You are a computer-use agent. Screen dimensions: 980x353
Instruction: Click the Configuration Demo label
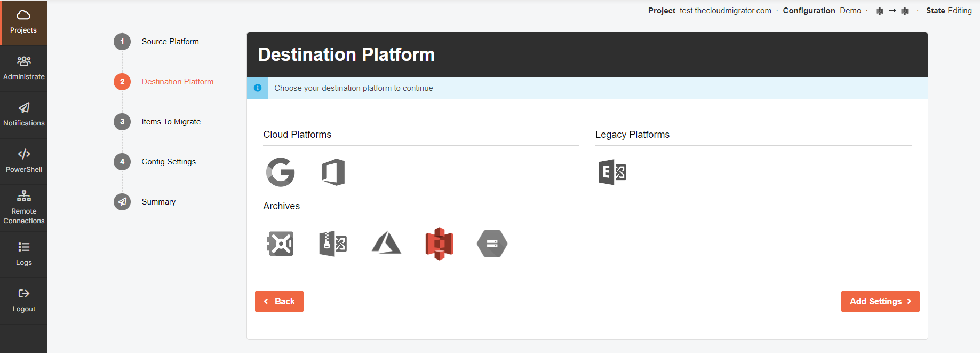pos(822,11)
